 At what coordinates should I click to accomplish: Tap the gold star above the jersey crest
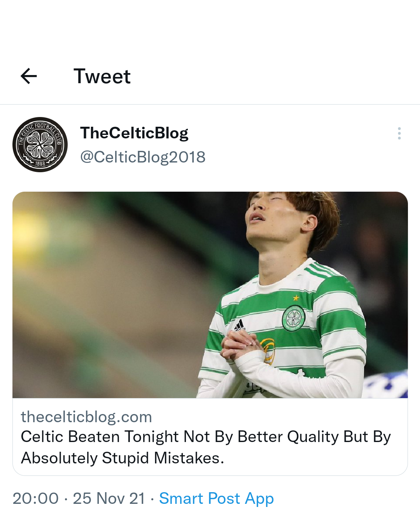(296, 298)
